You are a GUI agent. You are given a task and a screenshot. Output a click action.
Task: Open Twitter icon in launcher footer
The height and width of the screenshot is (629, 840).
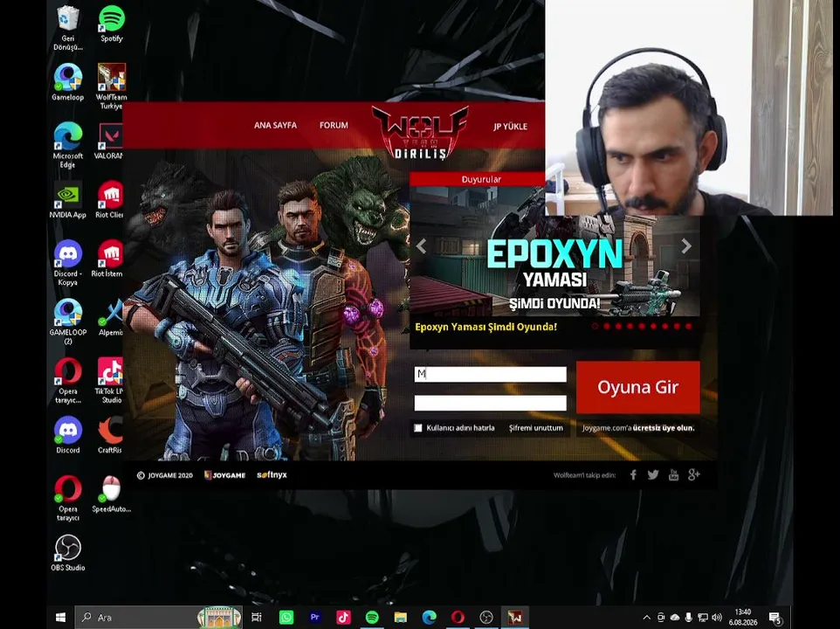pyautogui.click(x=653, y=474)
